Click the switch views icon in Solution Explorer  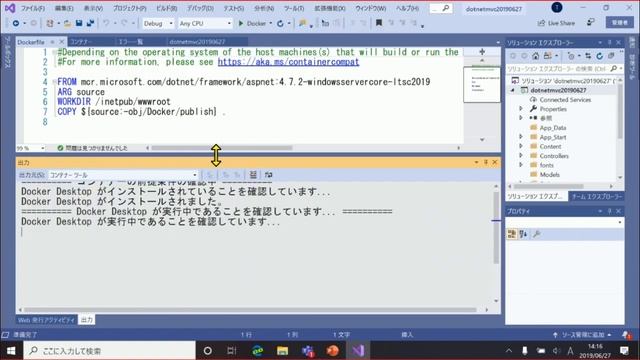coord(547,56)
